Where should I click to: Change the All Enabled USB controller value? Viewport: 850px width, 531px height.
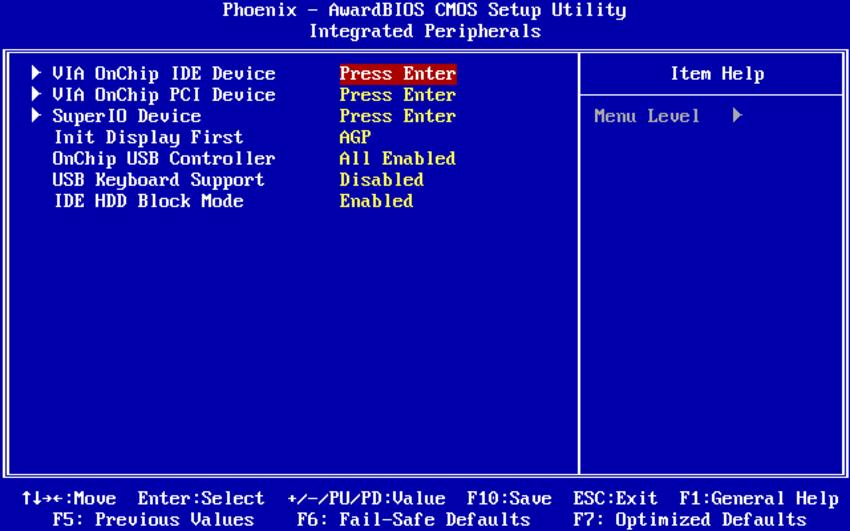click(398, 158)
